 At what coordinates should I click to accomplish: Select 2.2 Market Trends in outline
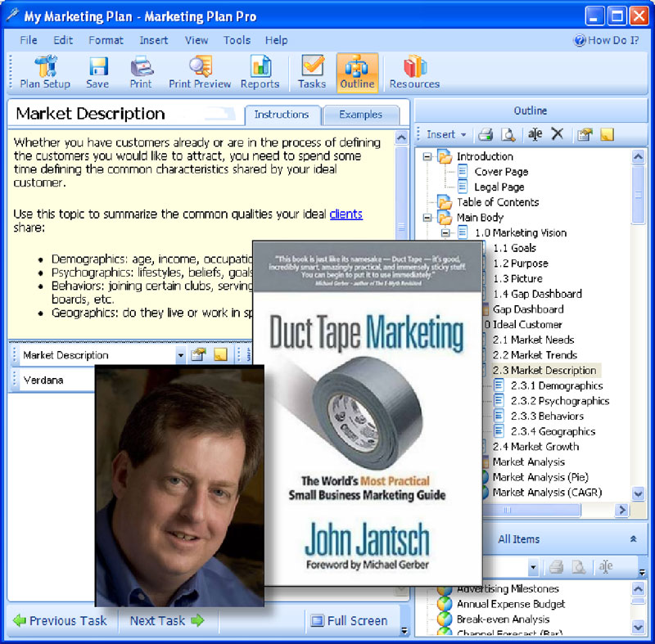click(x=535, y=355)
